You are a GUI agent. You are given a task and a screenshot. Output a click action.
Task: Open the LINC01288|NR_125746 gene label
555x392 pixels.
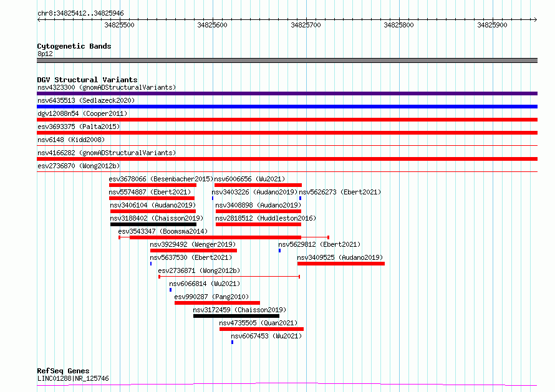click(73, 378)
